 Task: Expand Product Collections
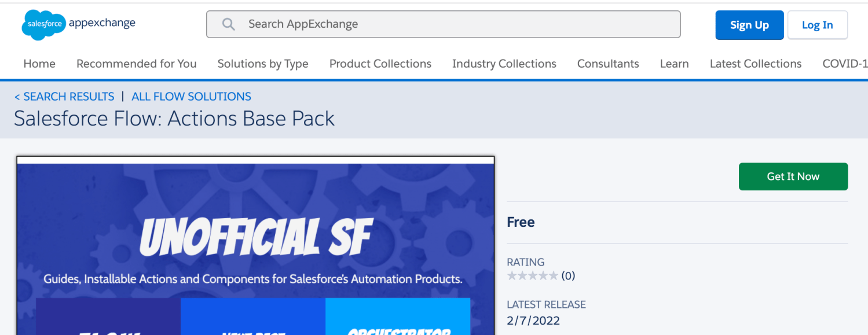click(x=380, y=64)
